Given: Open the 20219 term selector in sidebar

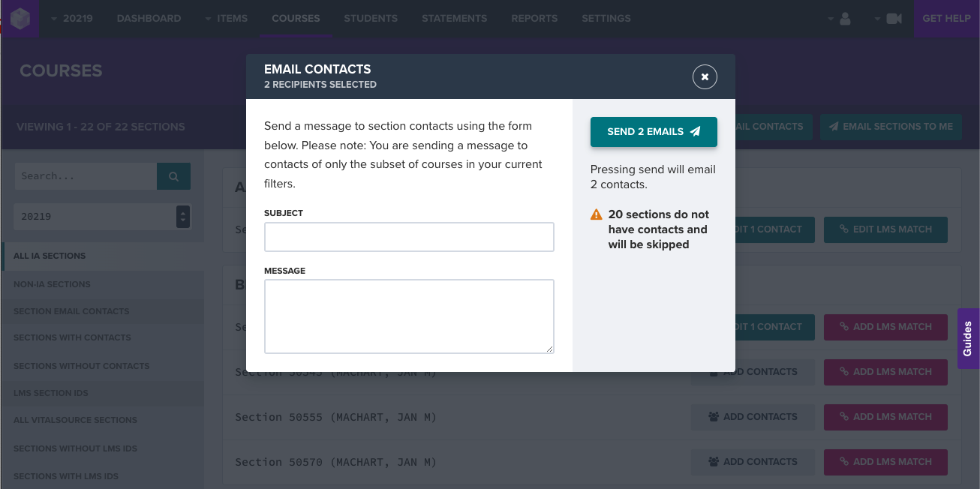Looking at the screenshot, I should tap(102, 217).
